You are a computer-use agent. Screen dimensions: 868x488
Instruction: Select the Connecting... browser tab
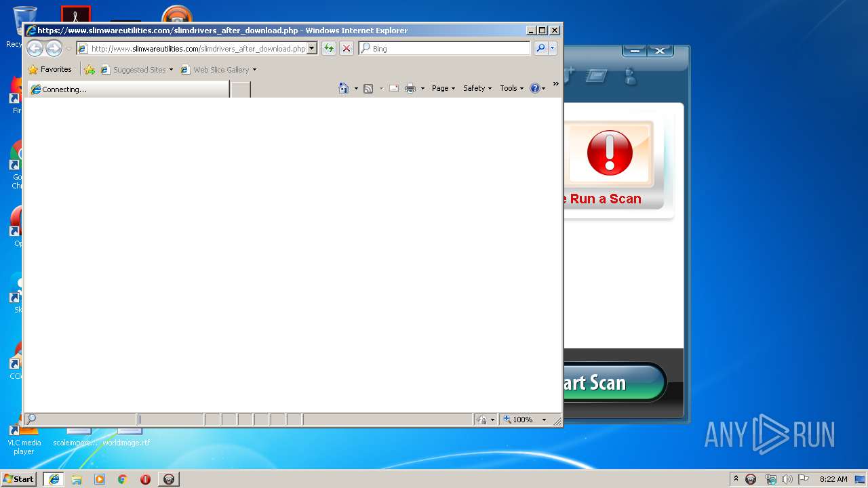tap(128, 89)
